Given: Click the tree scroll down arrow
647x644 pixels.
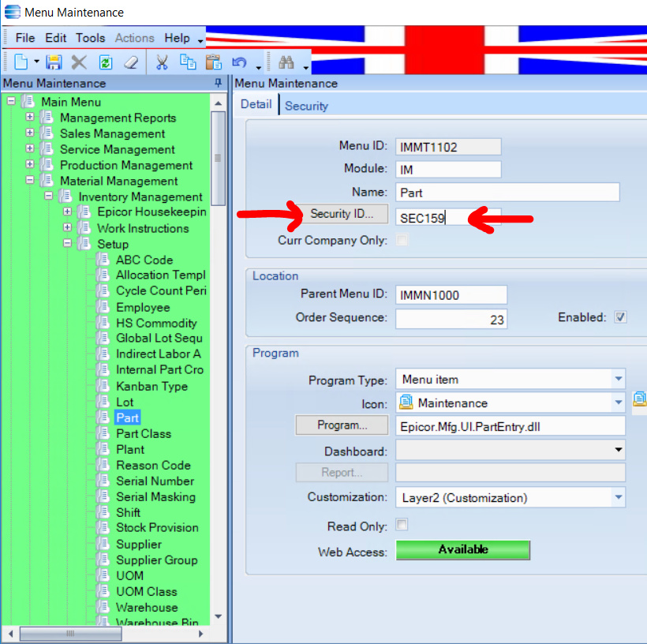Looking at the screenshot, I should (219, 616).
